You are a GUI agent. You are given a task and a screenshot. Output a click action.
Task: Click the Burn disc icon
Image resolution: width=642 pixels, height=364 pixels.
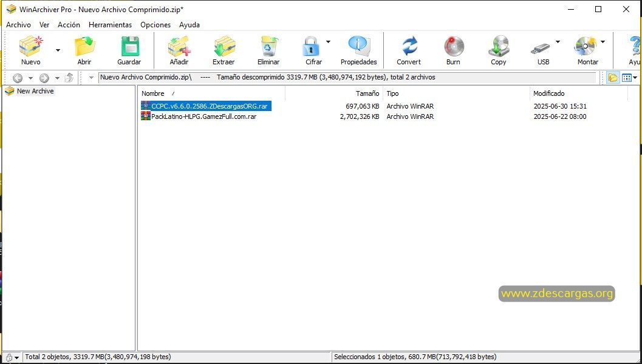click(x=454, y=46)
